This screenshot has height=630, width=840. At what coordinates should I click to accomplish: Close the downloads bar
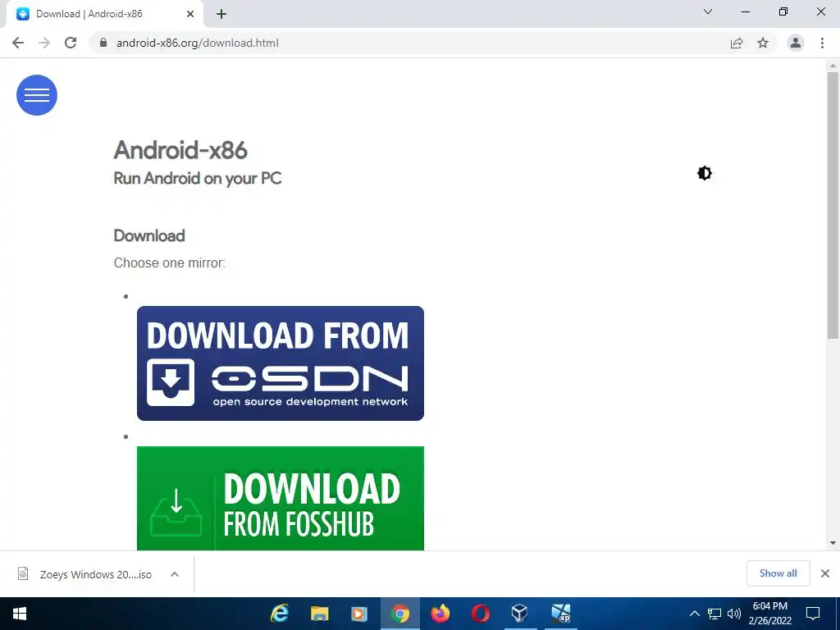[825, 573]
